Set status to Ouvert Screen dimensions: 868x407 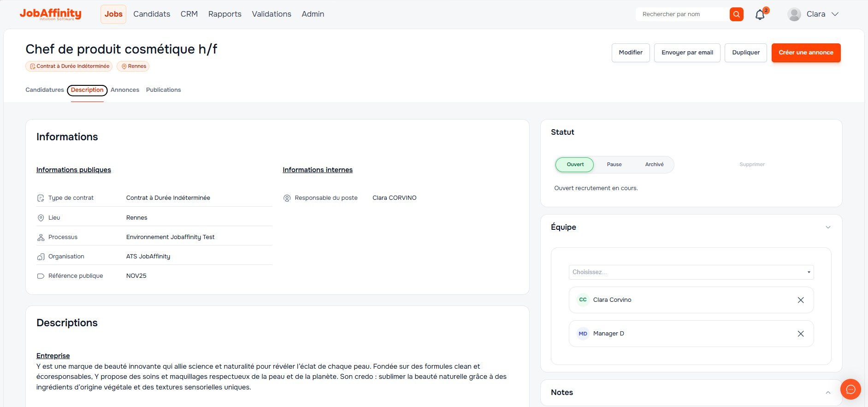point(575,165)
